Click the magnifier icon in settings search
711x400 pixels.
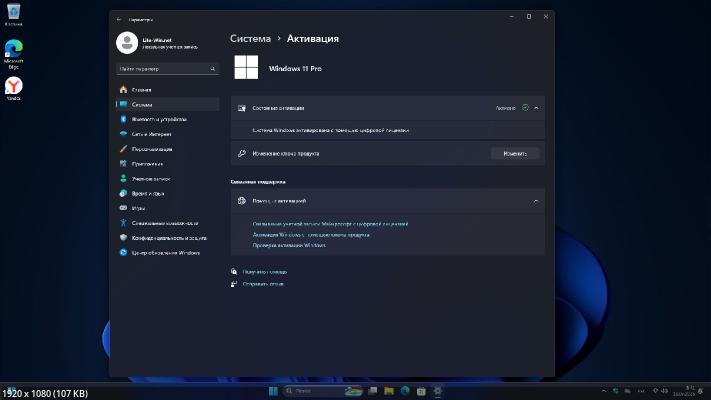pos(213,68)
